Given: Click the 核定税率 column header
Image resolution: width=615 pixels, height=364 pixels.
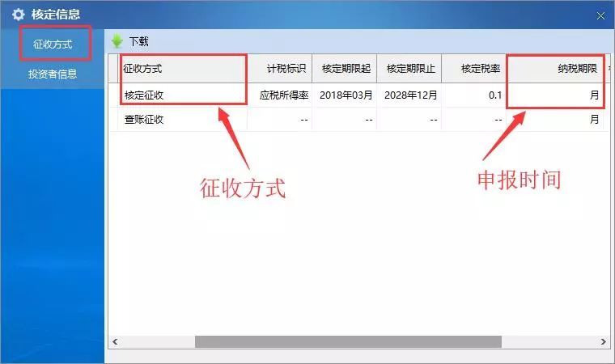Looking at the screenshot, I should tap(474, 69).
